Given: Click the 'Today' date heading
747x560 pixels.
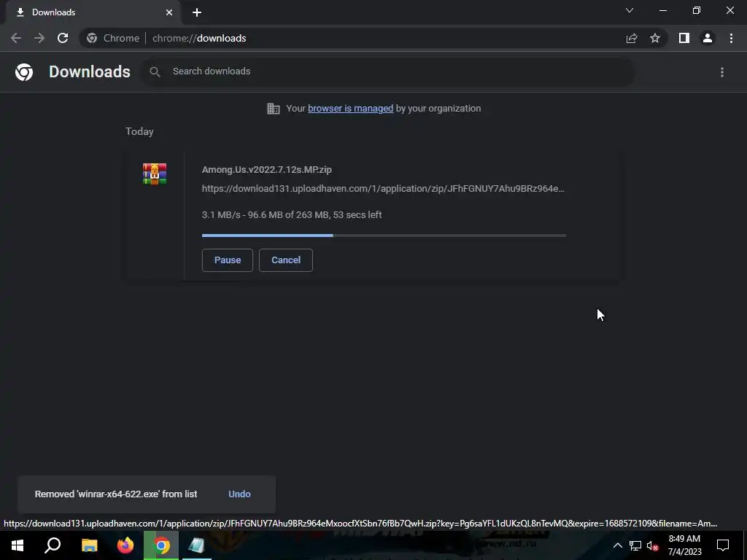Looking at the screenshot, I should pyautogui.click(x=139, y=131).
